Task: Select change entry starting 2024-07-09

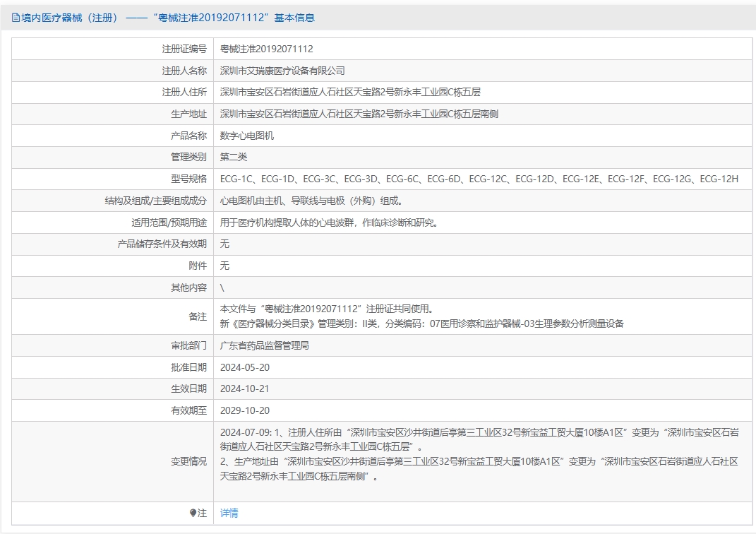Action: coord(479,439)
